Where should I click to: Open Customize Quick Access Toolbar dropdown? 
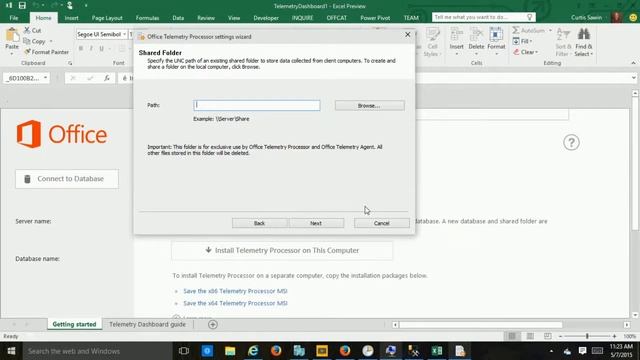click(86, 6)
